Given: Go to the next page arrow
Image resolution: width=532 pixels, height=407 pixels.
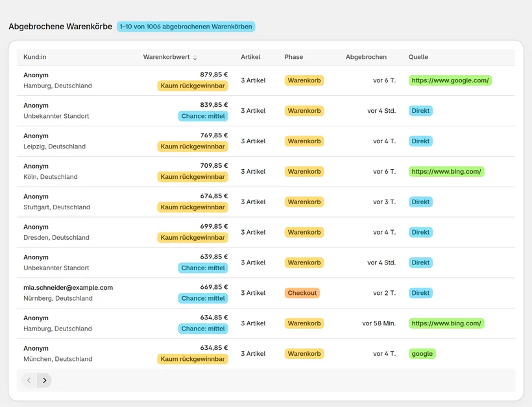Looking at the screenshot, I should tap(45, 380).
